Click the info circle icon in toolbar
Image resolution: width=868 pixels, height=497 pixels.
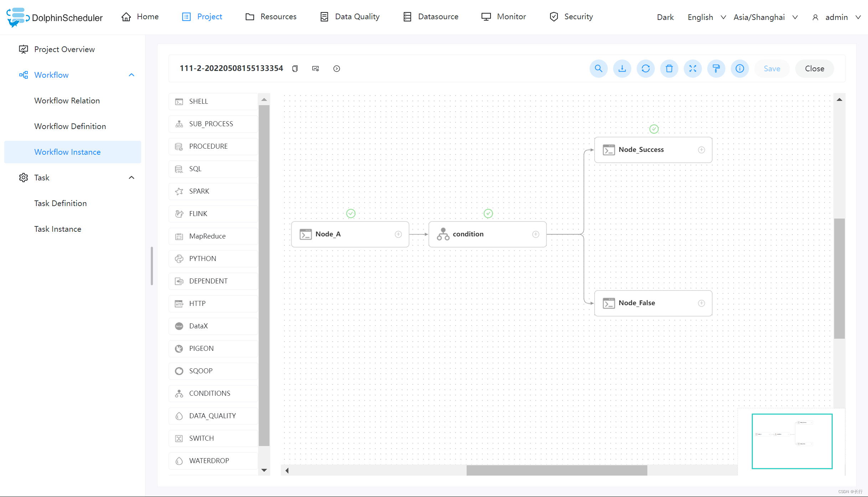(740, 68)
